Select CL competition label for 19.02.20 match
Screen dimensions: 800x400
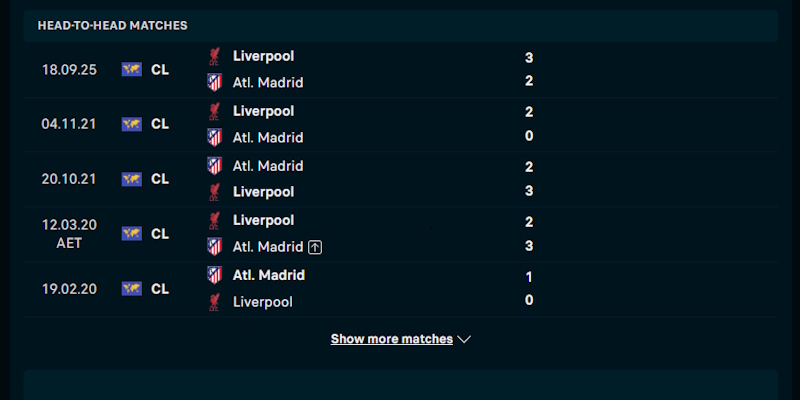point(160,289)
